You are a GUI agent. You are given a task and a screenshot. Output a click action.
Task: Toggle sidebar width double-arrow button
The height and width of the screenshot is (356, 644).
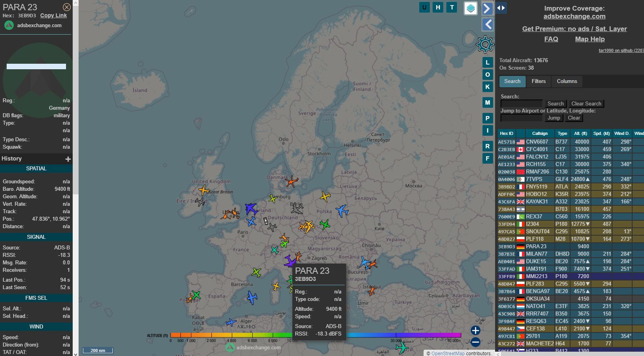(501, 8)
